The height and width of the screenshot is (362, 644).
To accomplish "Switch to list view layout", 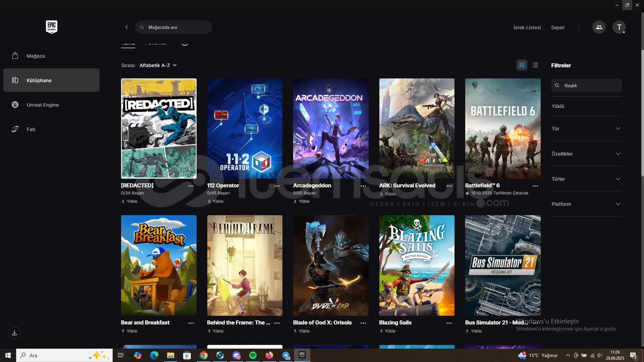I will pyautogui.click(x=535, y=65).
